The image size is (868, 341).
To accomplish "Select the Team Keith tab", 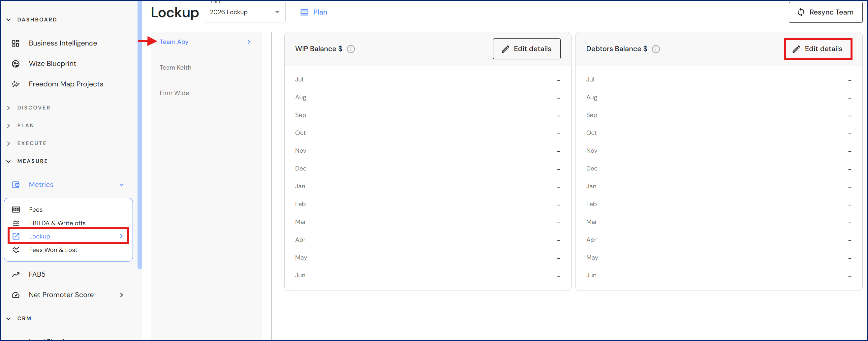I will 175,67.
